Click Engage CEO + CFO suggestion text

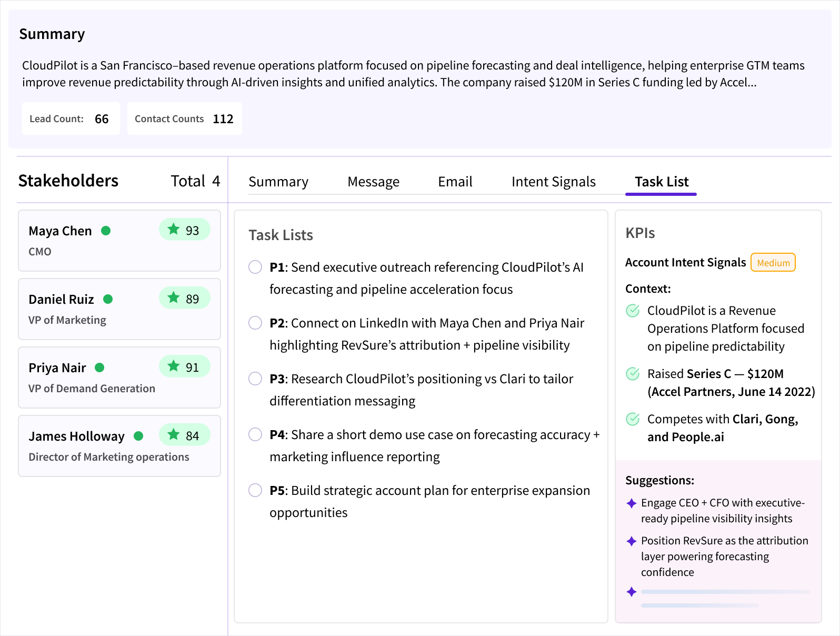pos(723,511)
